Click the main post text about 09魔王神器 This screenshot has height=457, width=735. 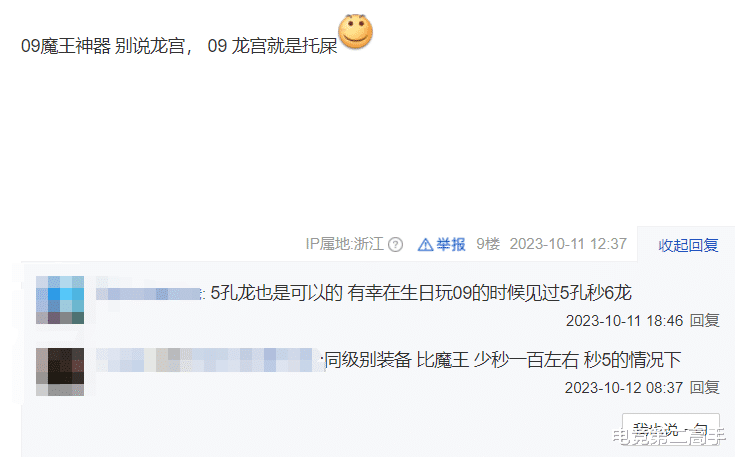(x=179, y=46)
